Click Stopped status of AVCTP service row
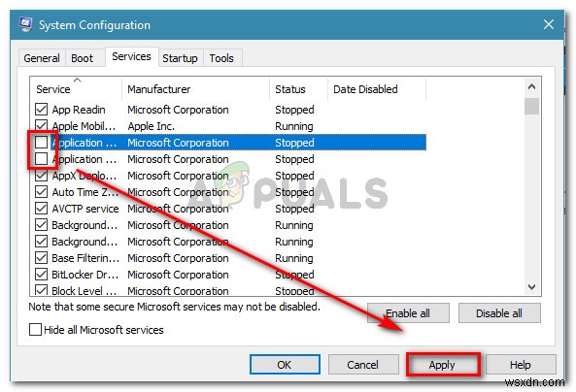The image size is (576, 392). pyautogui.click(x=294, y=209)
